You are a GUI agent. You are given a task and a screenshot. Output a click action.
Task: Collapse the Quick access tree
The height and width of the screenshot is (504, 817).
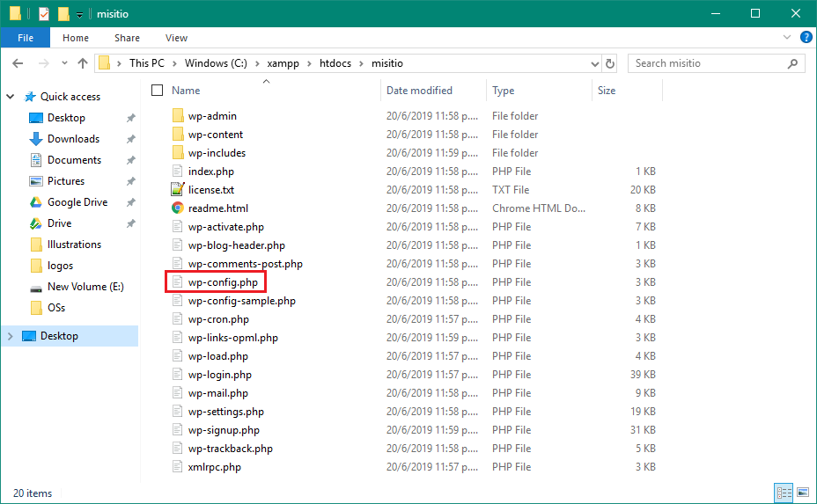pyautogui.click(x=10, y=97)
